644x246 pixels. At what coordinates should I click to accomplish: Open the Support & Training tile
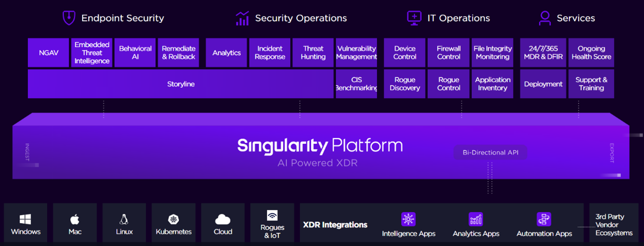tap(591, 84)
